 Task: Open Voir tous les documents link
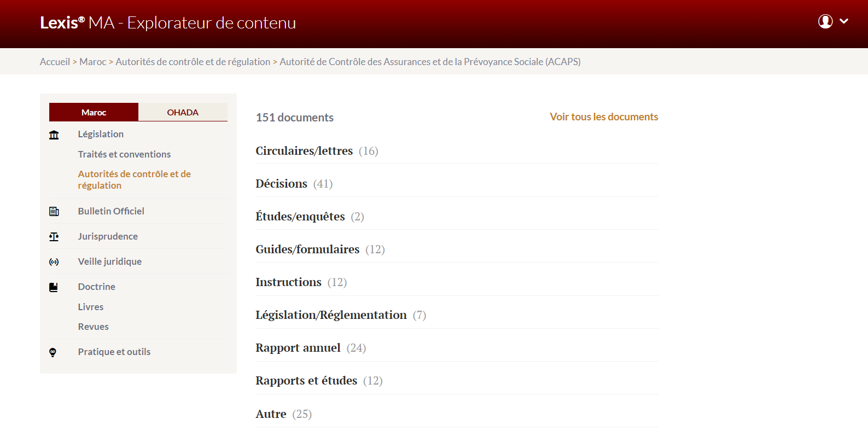(604, 117)
